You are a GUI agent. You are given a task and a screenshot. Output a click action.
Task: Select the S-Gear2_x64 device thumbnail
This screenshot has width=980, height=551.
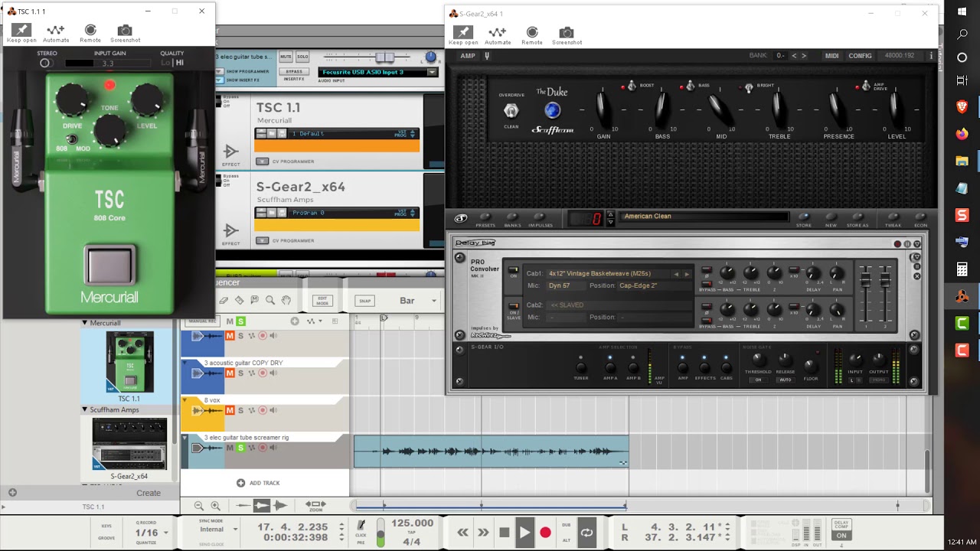click(129, 445)
